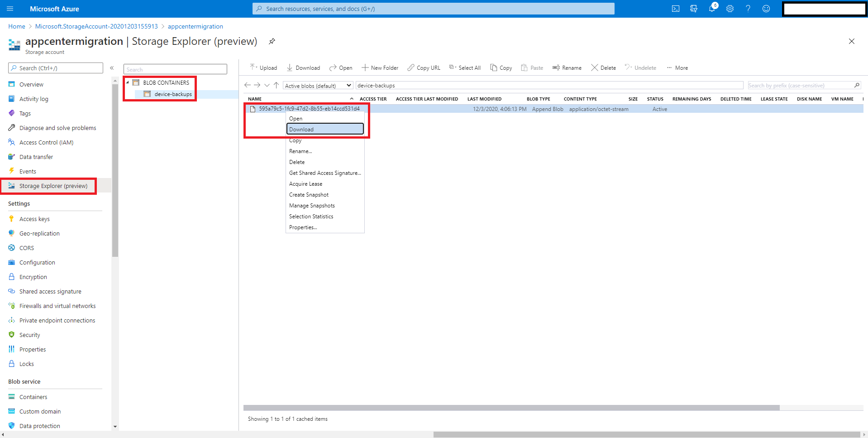
Task: Click the Upload toolbar button
Action: (x=263, y=68)
